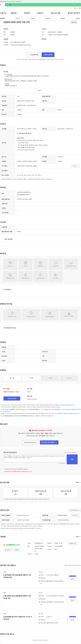This screenshot has height=644, width=81.
Task: Open the 부천시흥원예농협 생산직원 모집 posting
Action: click(x=17, y=576)
